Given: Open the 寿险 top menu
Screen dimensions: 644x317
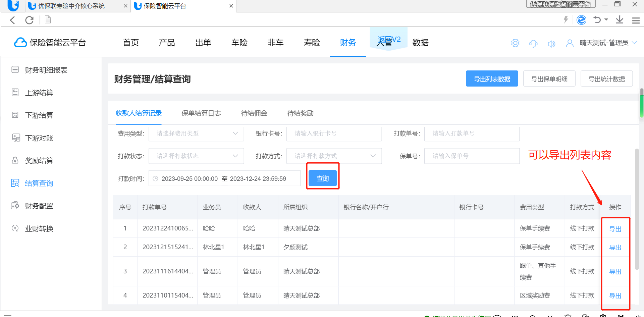Looking at the screenshot, I should pos(312,43).
